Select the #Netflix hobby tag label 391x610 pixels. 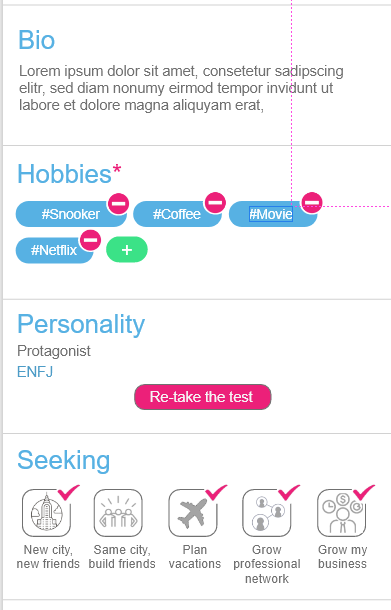point(54,250)
